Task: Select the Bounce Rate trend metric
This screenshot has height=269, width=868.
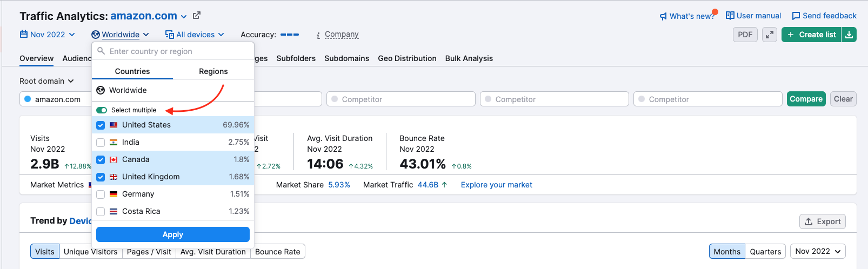Action: coord(278,252)
